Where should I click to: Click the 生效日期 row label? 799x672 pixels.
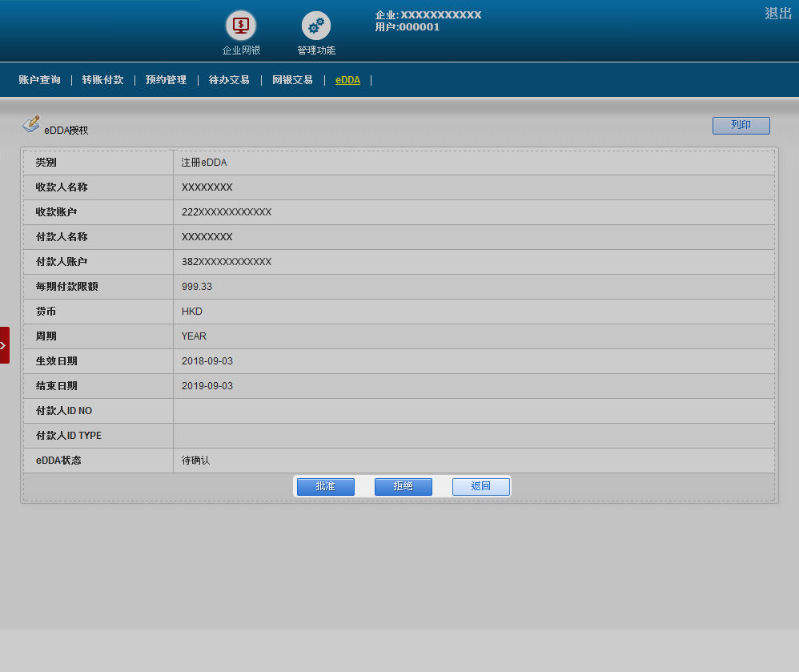57,361
